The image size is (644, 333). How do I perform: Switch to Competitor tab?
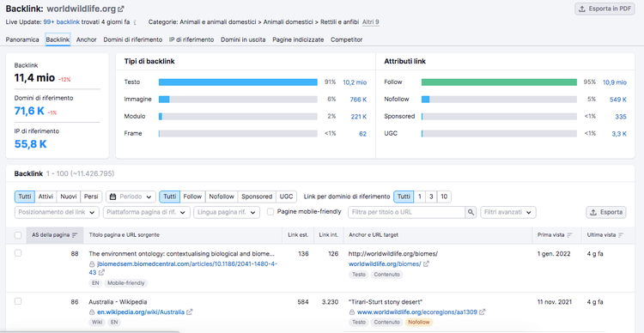(347, 39)
